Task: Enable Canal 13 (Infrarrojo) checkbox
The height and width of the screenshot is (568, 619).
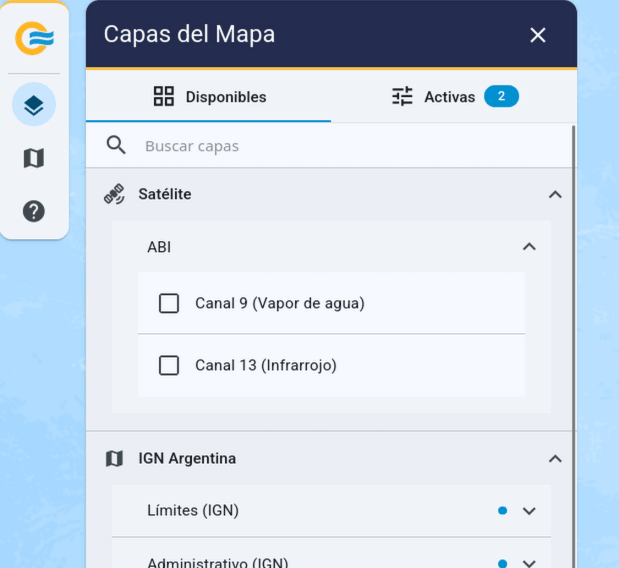Action: click(x=169, y=365)
